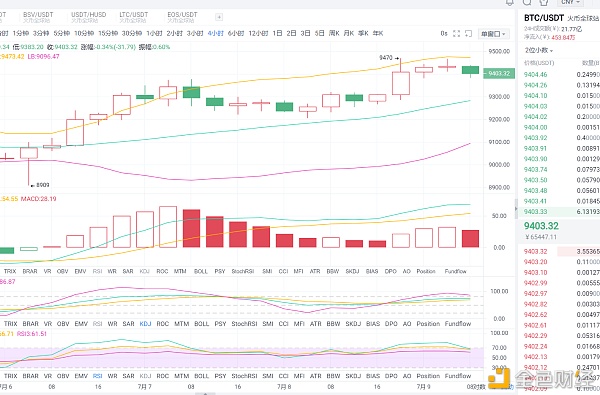Enable OBV in the row below MACD panel
This screenshot has height=395, width=600.
point(62,271)
